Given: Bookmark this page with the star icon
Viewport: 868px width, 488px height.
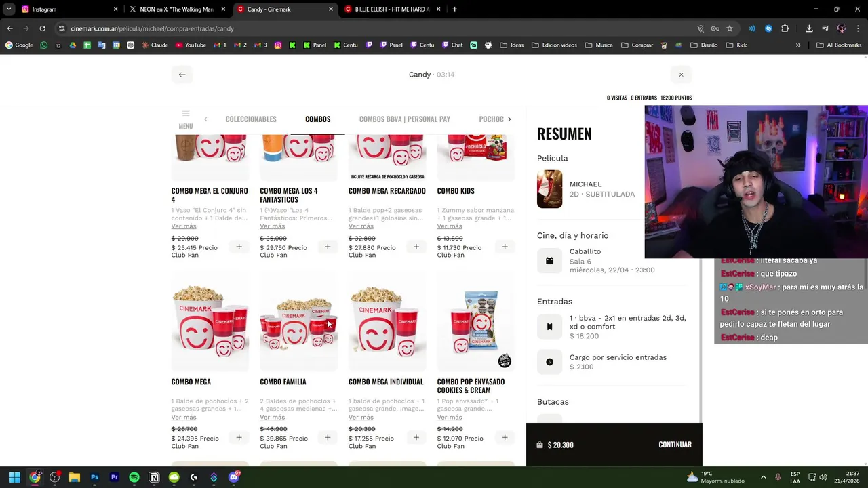Looking at the screenshot, I should pyautogui.click(x=730, y=28).
